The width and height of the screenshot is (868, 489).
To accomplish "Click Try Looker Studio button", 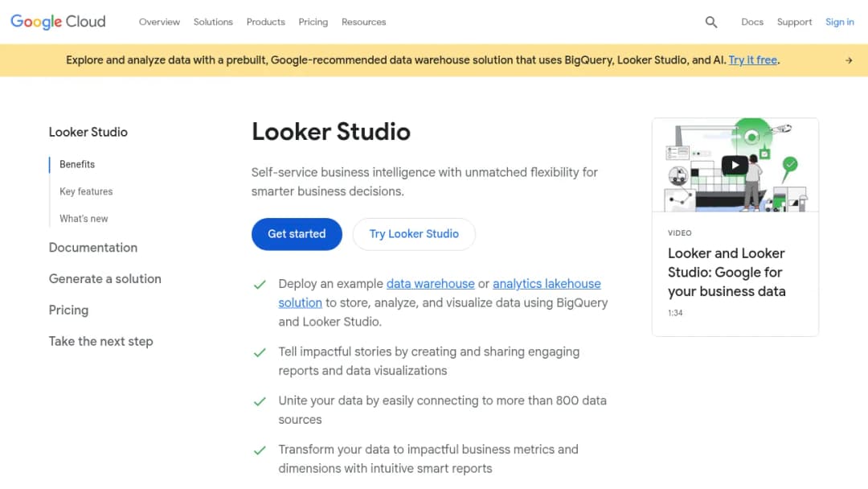I will (414, 234).
